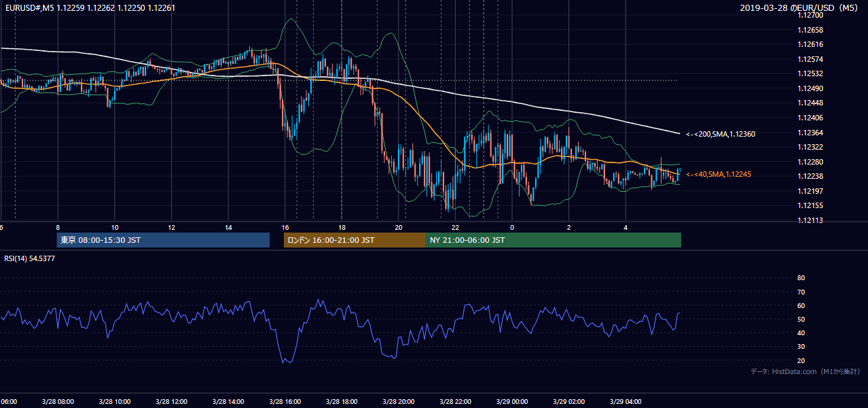
Task: Click the 3/28 20:00 time label
Action: [x=399, y=401]
